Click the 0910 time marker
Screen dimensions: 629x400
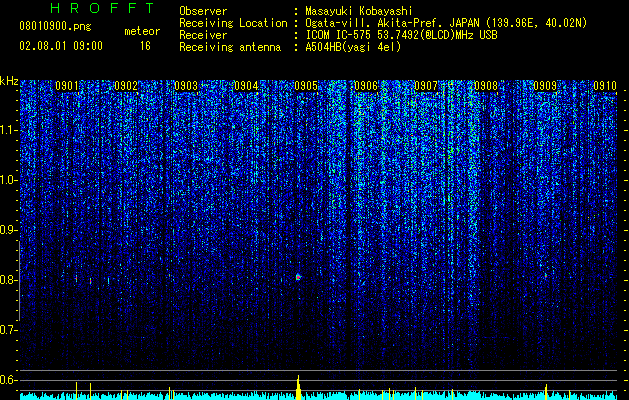(605, 86)
